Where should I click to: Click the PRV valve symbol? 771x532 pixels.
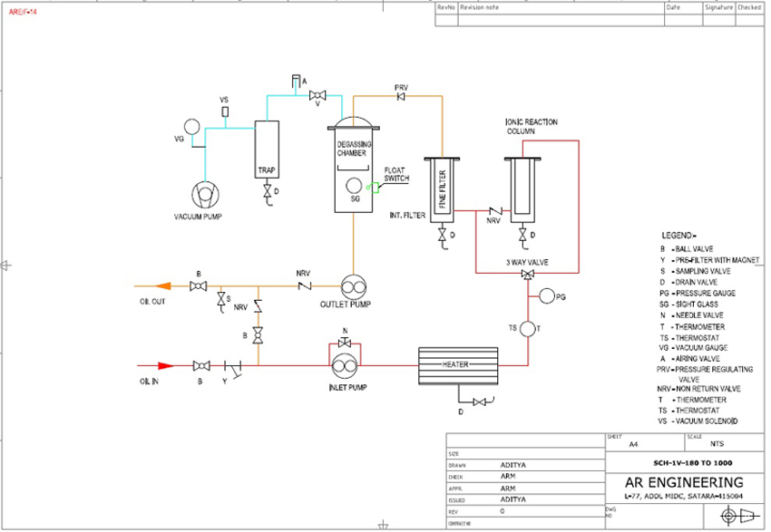point(400,97)
